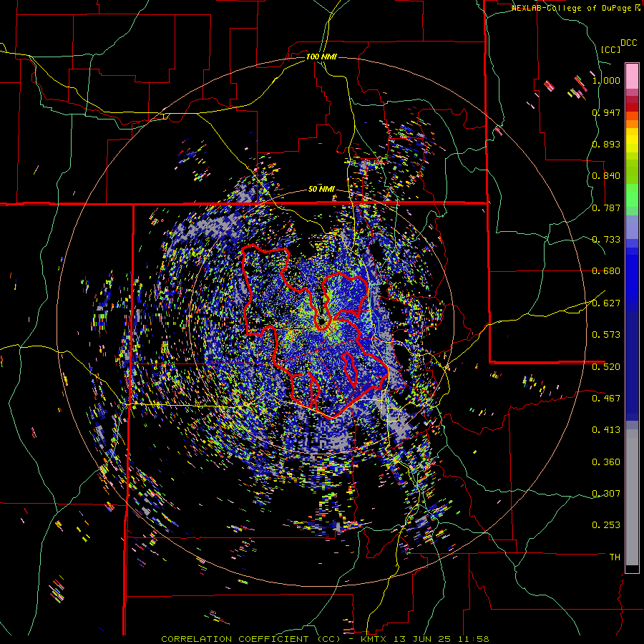The image size is (644, 644).
Task: Pick the red segment of the color bar
Action: (632, 107)
